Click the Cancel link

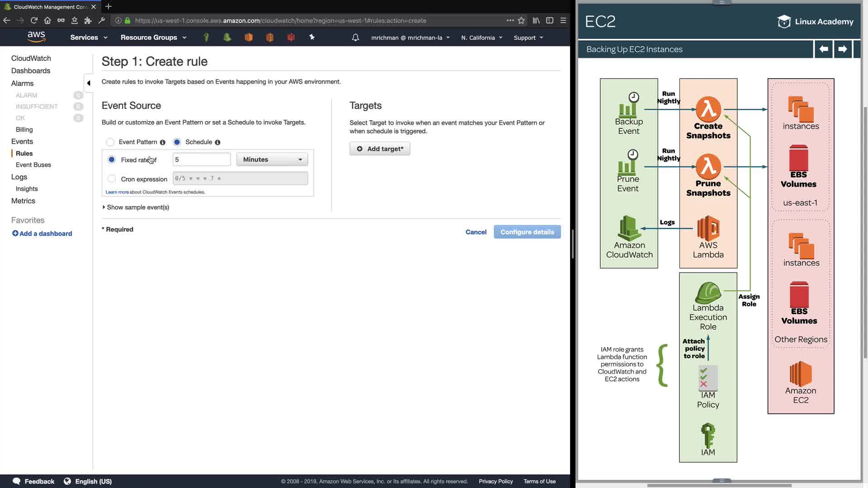(x=476, y=232)
